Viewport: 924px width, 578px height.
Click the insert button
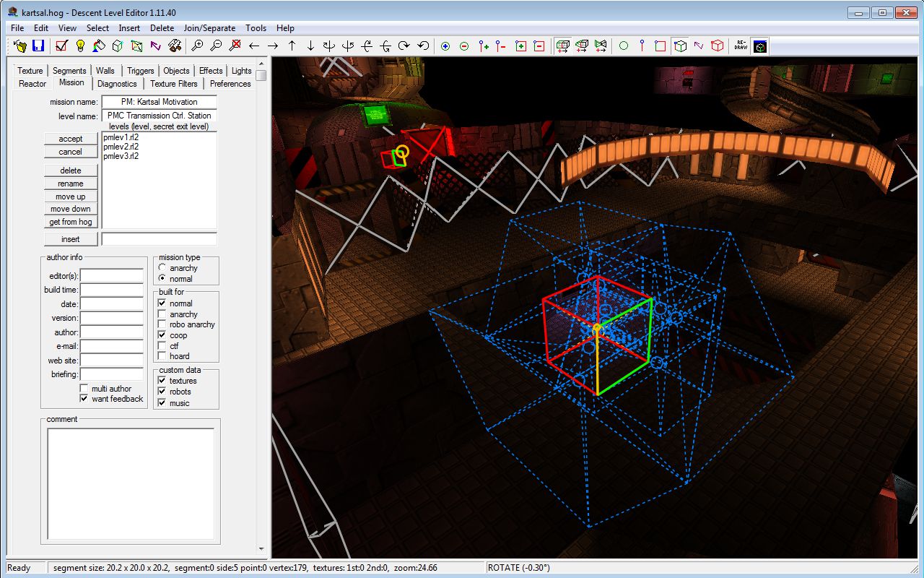pyautogui.click(x=71, y=239)
